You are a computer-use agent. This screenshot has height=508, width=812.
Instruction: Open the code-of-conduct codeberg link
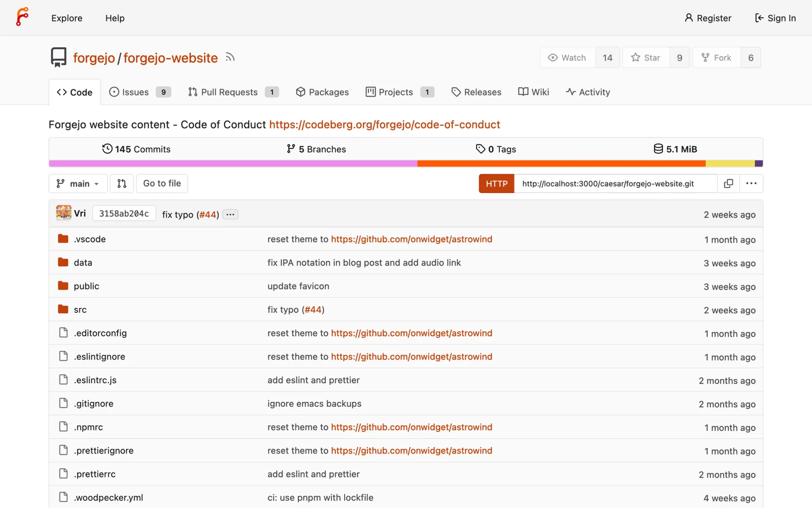point(384,124)
